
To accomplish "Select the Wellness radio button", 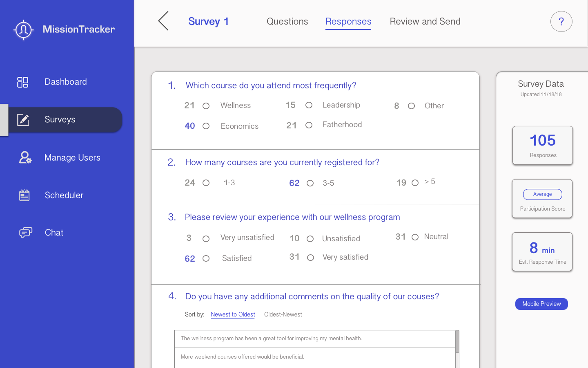I will 206,106.
